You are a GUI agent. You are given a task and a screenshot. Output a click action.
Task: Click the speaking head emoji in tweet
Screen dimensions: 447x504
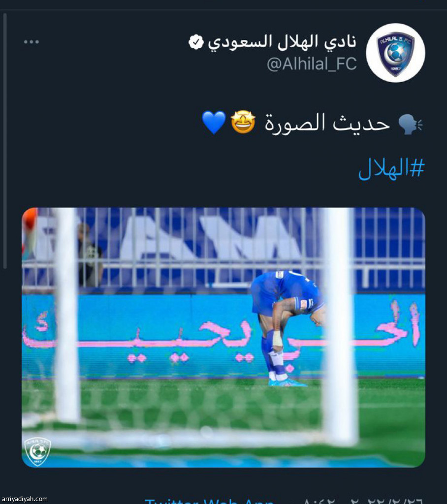(x=411, y=124)
